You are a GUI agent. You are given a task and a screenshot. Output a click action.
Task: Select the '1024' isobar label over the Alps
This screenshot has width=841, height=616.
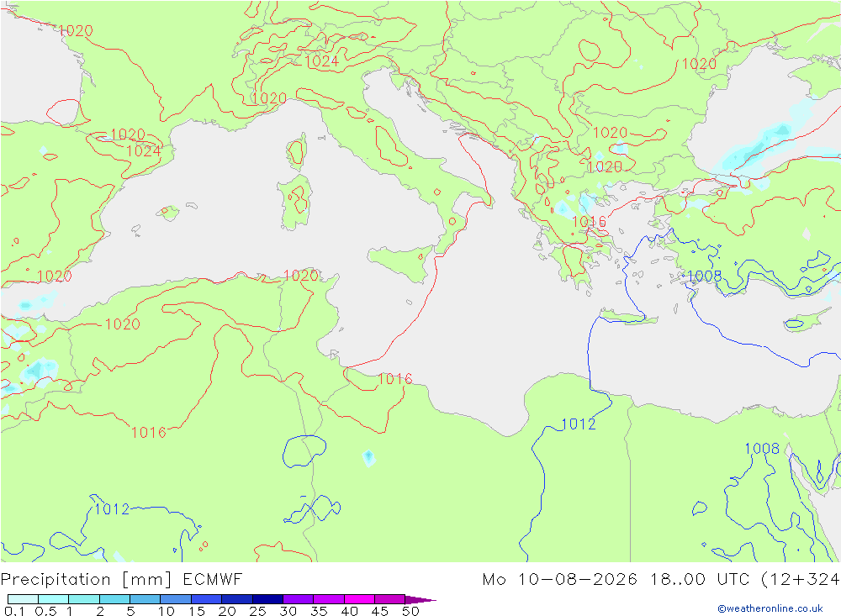(322, 61)
